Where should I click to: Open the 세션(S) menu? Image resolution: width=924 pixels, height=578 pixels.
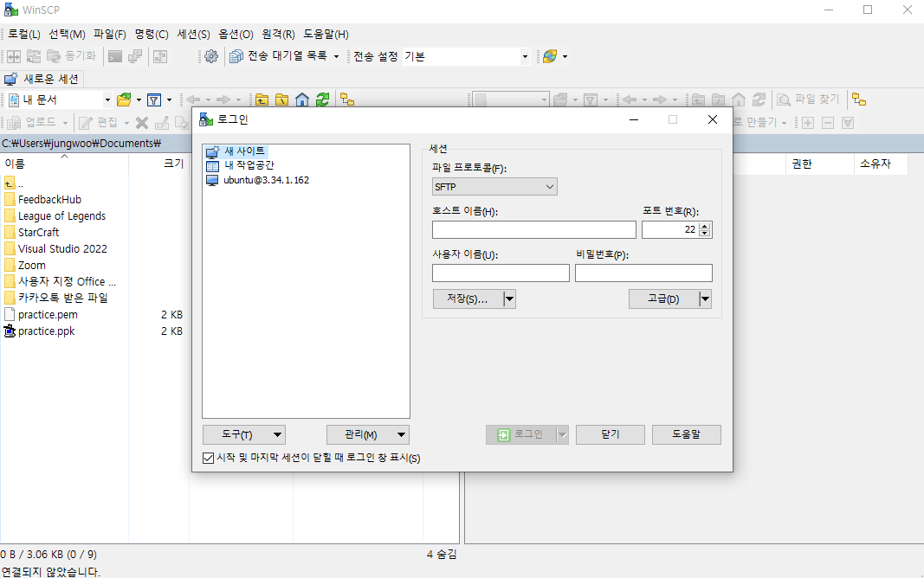click(193, 34)
